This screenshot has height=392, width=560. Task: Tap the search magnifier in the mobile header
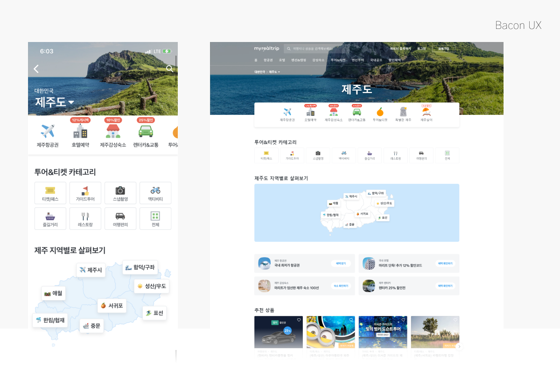click(x=169, y=69)
